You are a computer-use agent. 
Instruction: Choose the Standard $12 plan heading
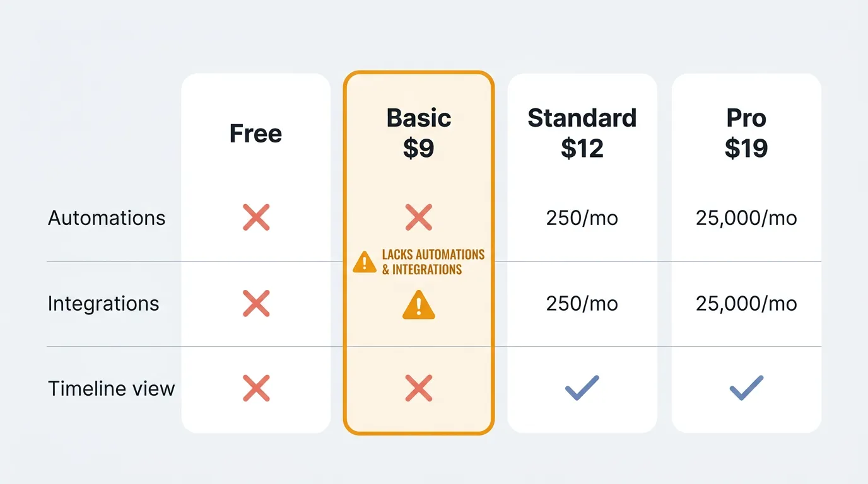coord(582,133)
